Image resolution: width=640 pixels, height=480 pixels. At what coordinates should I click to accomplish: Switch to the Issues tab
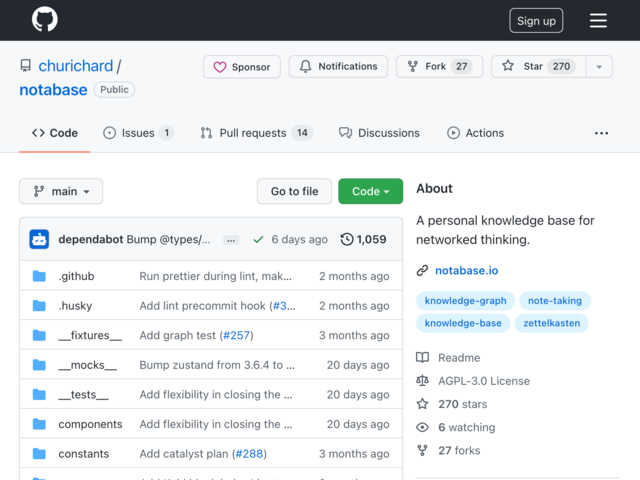(139, 133)
